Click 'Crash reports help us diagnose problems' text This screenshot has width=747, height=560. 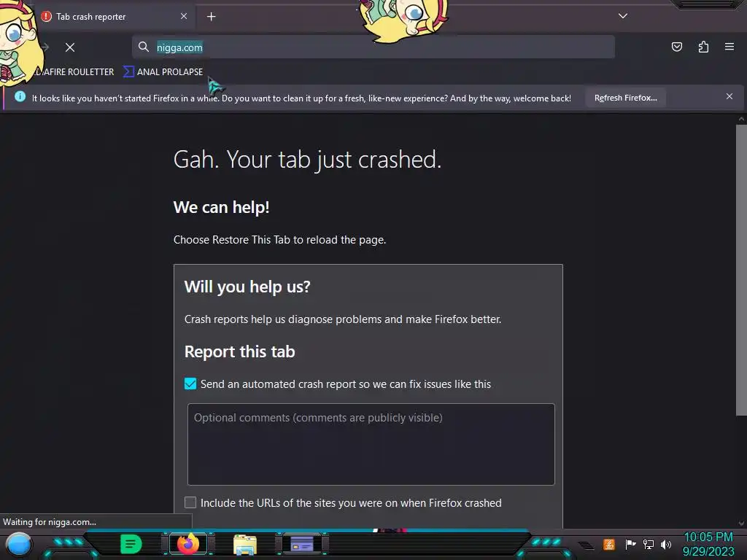[x=343, y=319]
